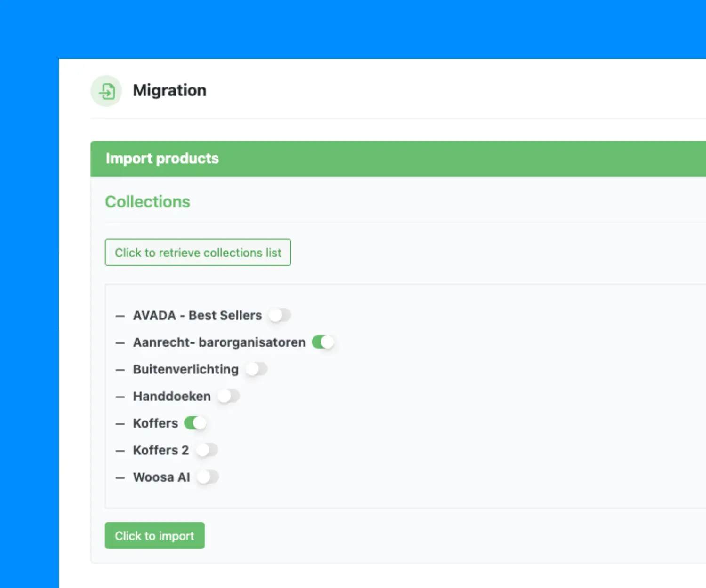Disable the Aanrecht- barorganisatoren toggle

323,342
